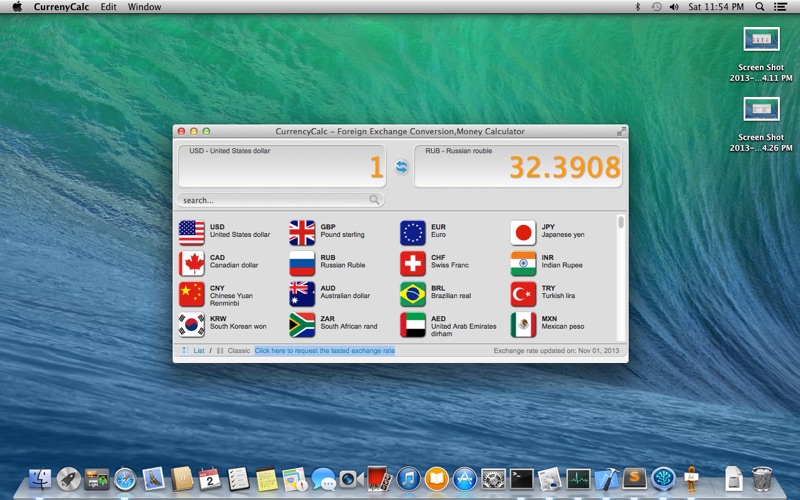The width and height of the screenshot is (800, 500).
Task: Select the BRL Brazilian real flag icon
Action: pos(413,294)
